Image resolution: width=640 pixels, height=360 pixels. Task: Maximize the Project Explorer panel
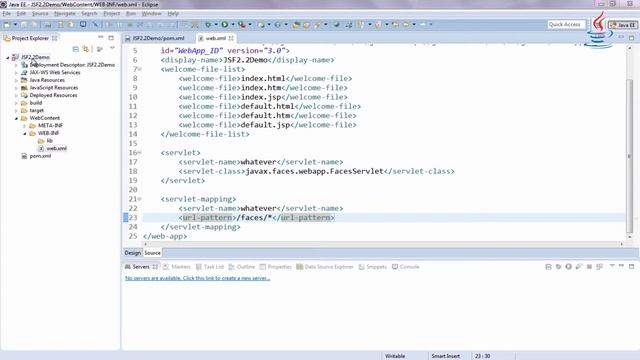coord(111,38)
